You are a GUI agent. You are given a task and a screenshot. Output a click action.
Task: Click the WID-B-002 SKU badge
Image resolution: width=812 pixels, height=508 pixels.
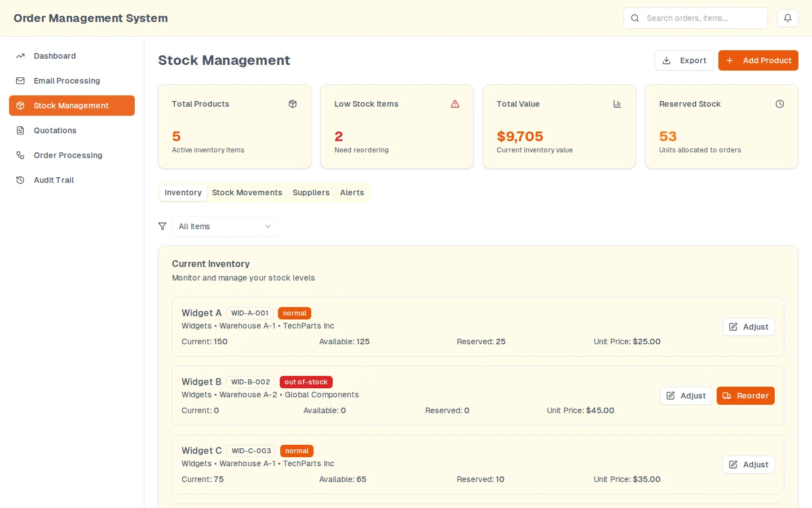pyautogui.click(x=250, y=382)
